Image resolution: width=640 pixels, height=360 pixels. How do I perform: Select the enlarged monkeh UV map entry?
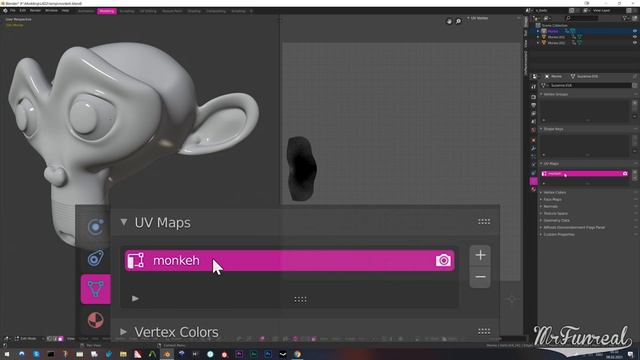coord(289,260)
